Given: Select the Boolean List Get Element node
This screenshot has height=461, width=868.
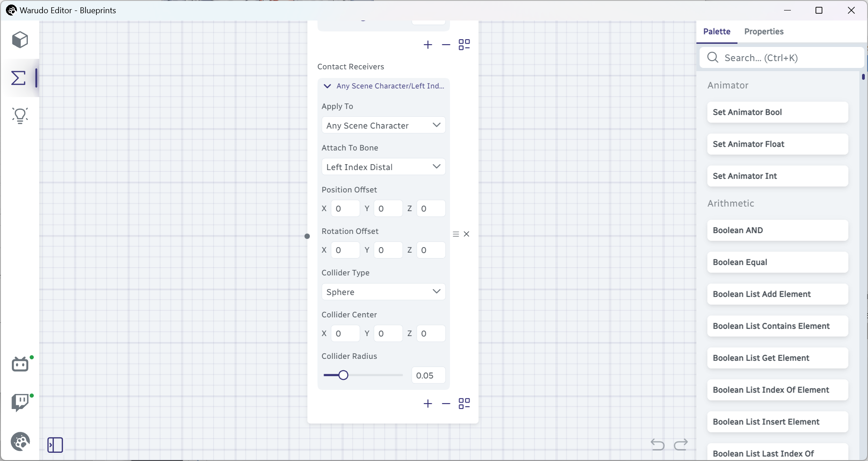Looking at the screenshot, I should [x=778, y=358].
